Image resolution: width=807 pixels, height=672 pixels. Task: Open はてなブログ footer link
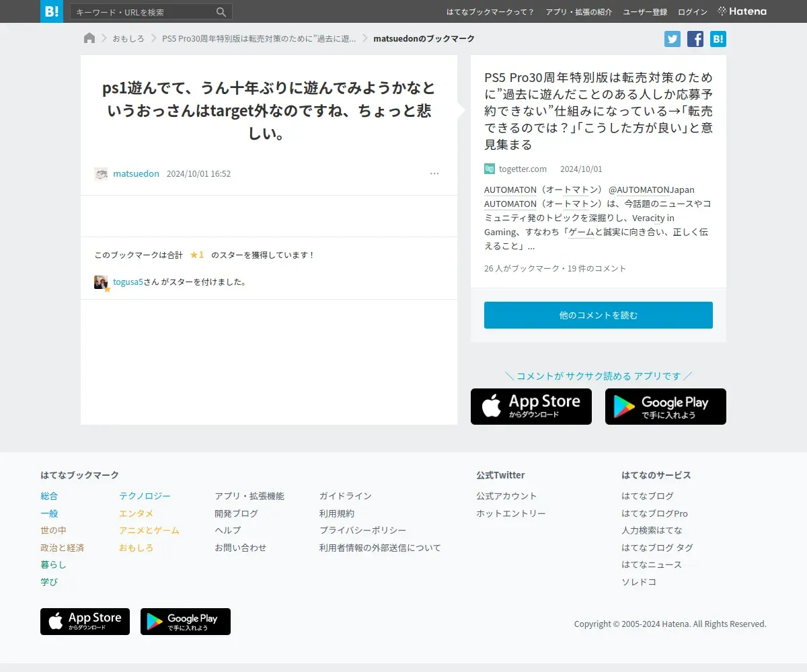pyautogui.click(x=648, y=497)
